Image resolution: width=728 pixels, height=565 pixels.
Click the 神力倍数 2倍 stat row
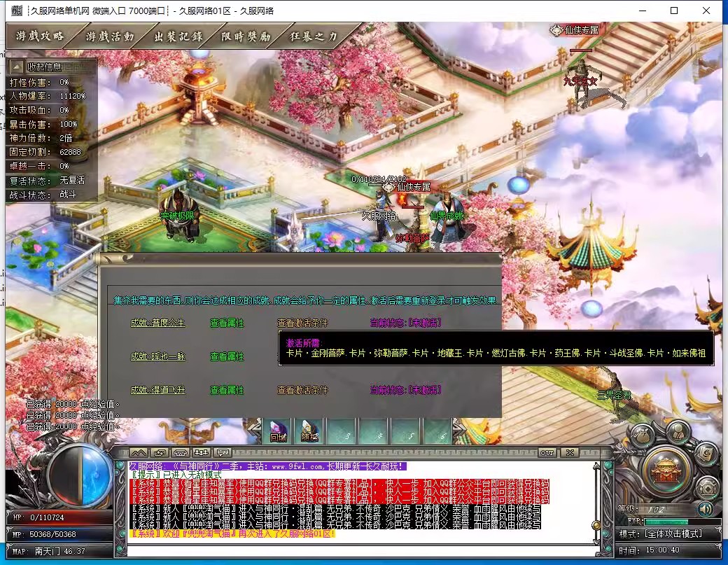(x=41, y=138)
